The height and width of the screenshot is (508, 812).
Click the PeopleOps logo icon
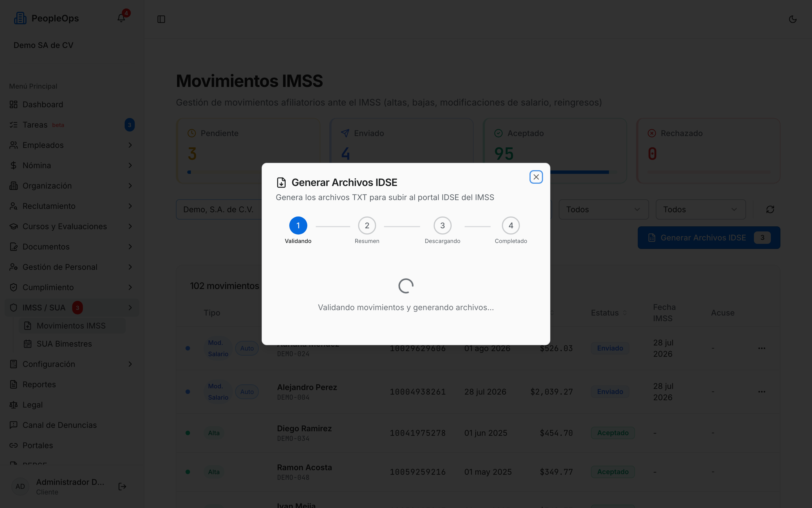(20, 18)
